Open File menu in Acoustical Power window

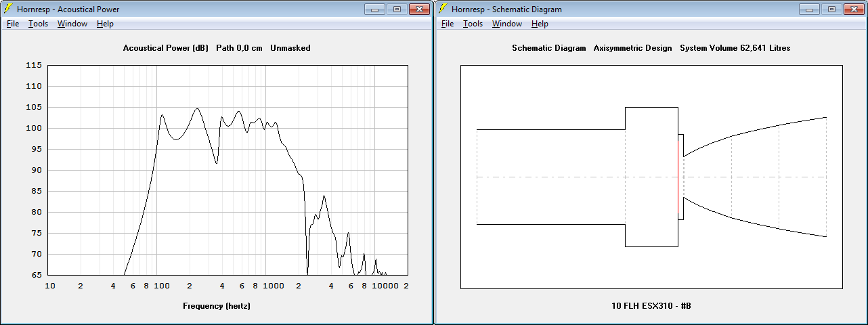click(x=13, y=24)
